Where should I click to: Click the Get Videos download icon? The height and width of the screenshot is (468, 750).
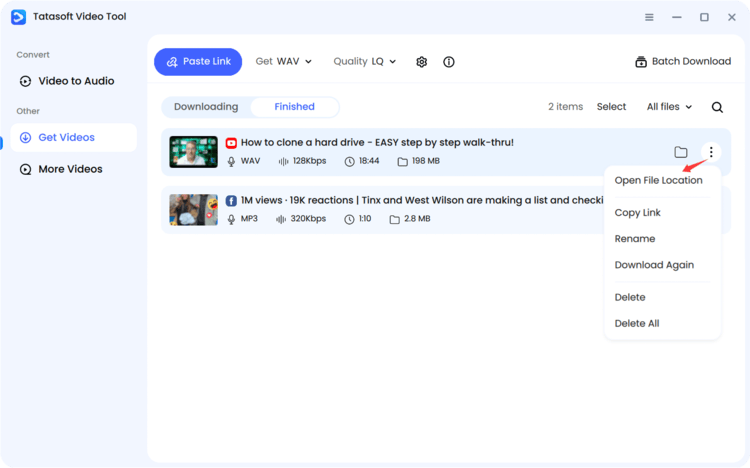click(25, 137)
